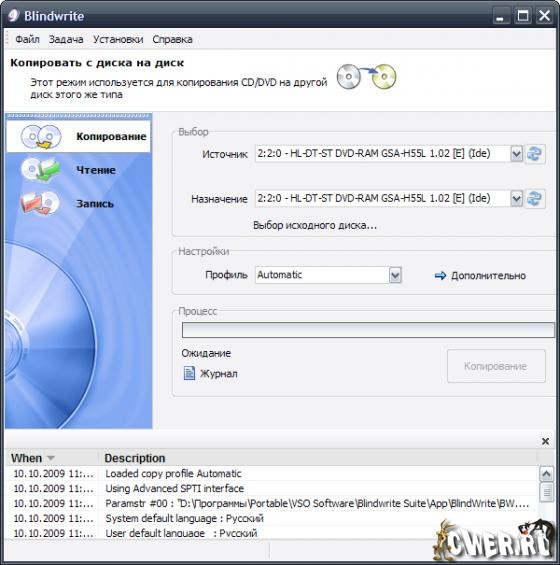Click the Процесс progress bar
Screen dimensions: 560x565
click(x=368, y=330)
